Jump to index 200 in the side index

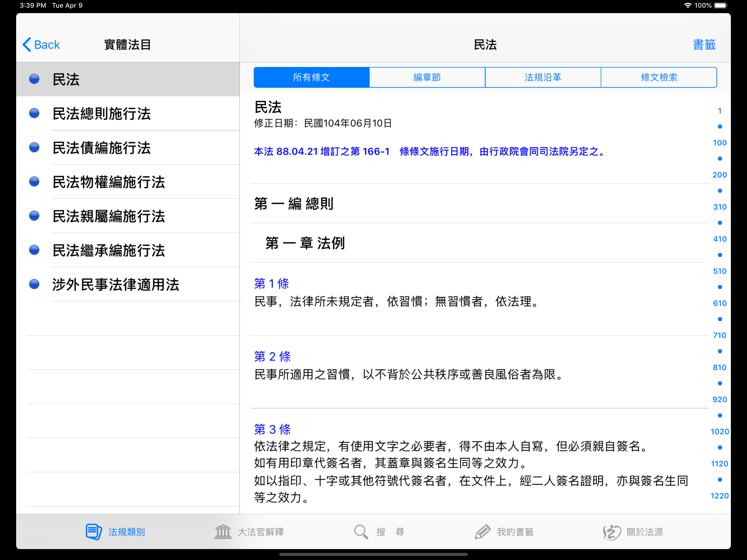[x=720, y=175]
